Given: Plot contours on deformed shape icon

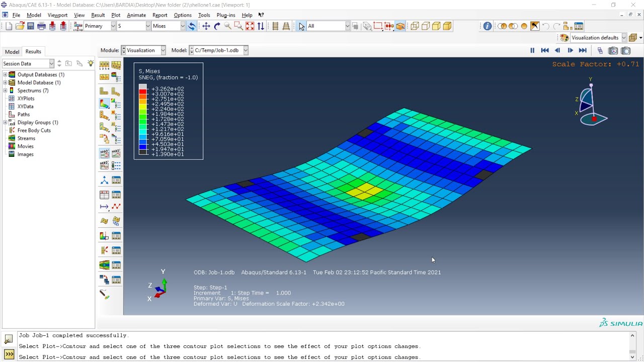Looking at the screenshot, I should tap(104, 104).
